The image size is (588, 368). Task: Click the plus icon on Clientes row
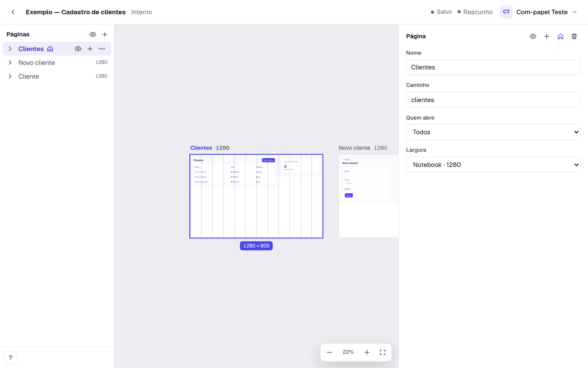click(x=90, y=49)
